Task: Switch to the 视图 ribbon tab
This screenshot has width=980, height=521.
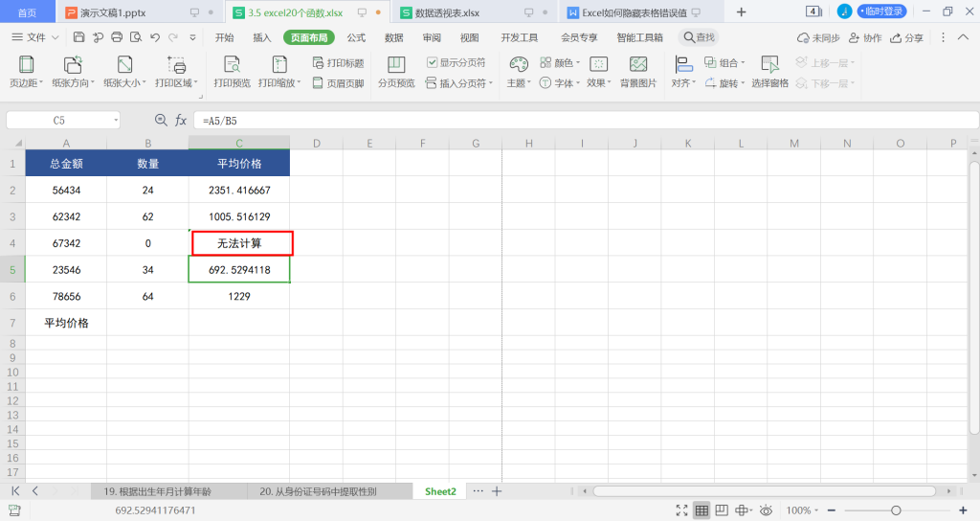Action: (x=469, y=37)
